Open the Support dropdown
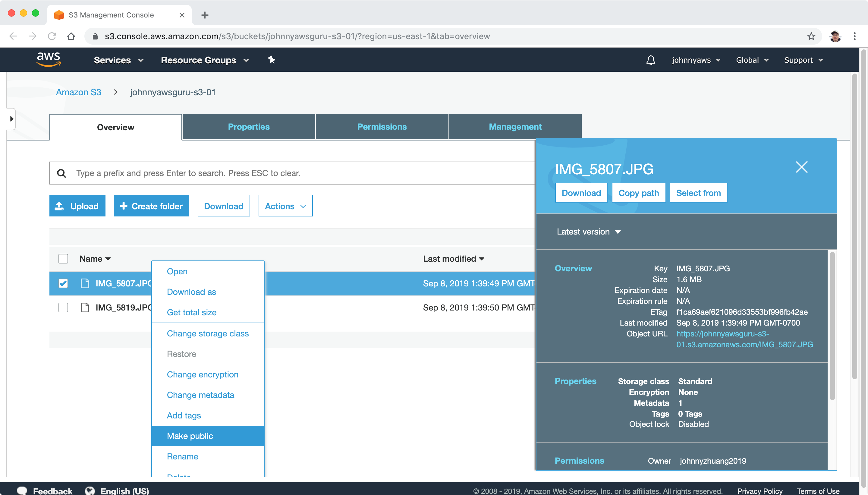Screen dimensions: 868x495 pos(804,60)
